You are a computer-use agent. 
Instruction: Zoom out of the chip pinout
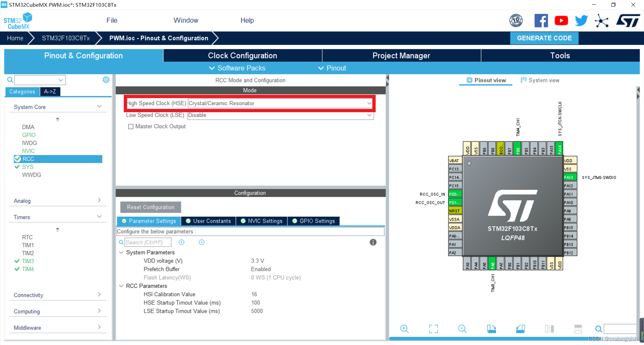[x=462, y=329]
